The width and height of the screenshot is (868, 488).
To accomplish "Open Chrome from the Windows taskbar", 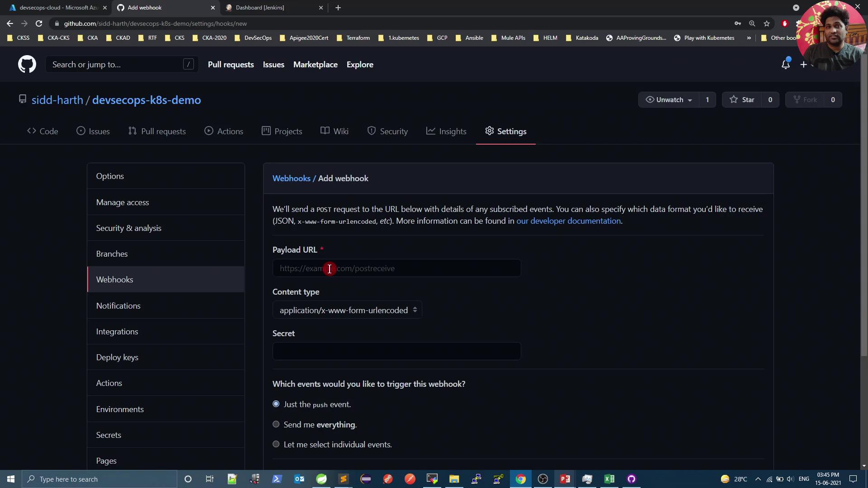I will tap(521, 479).
